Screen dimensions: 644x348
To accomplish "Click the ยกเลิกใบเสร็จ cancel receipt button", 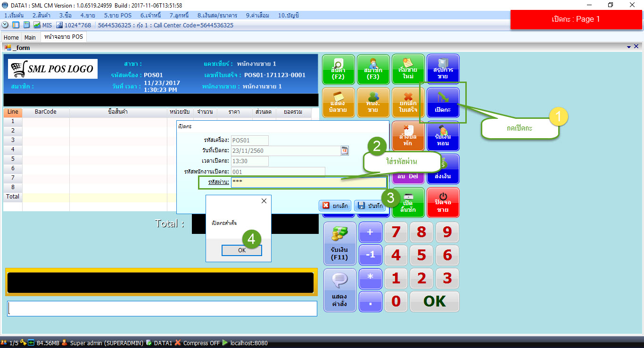I will pyautogui.click(x=408, y=103).
